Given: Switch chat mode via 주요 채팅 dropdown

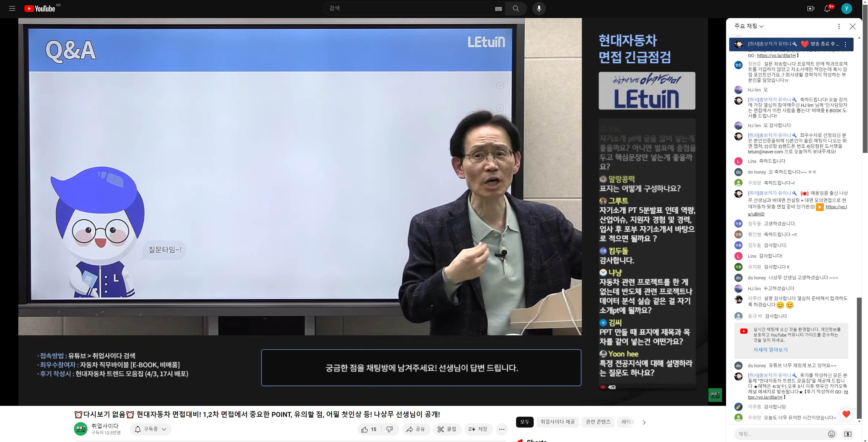Looking at the screenshot, I should click(x=749, y=26).
